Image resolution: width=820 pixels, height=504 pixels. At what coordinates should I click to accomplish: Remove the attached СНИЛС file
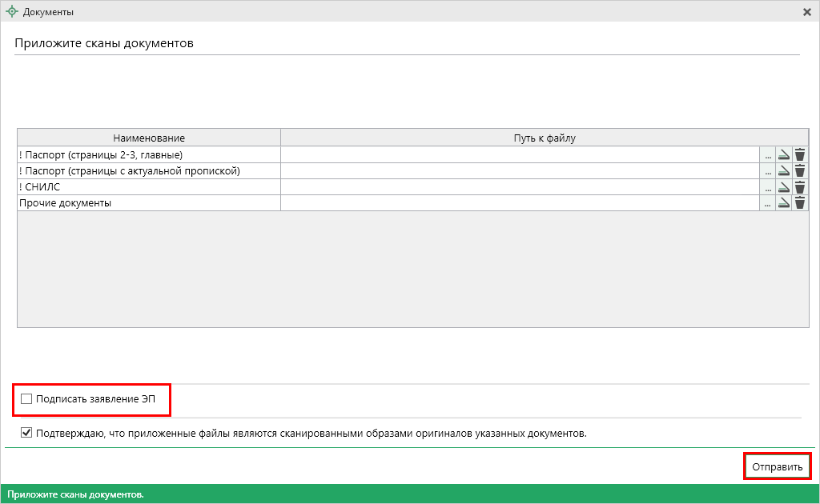pyautogui.click(x=799, y=187)
